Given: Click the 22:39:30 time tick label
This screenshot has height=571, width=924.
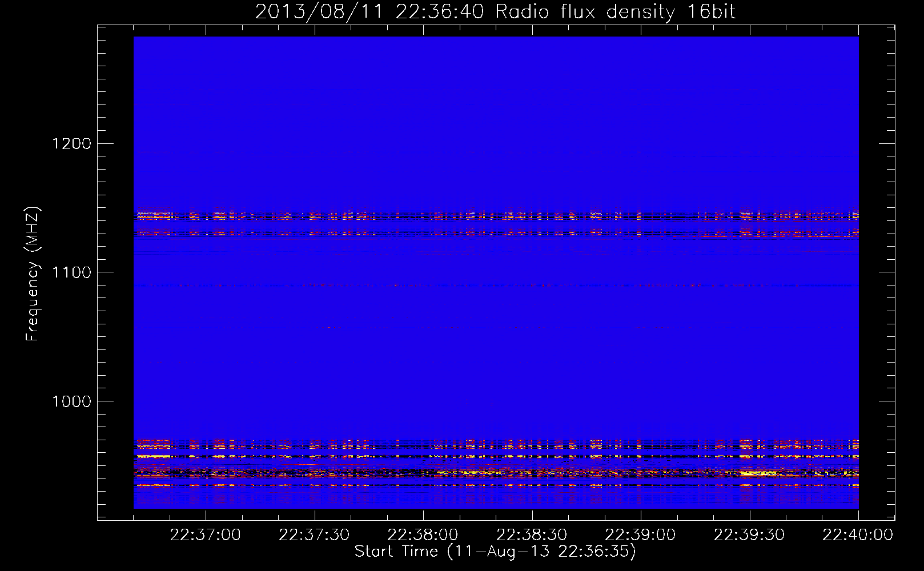Looking at the screenshot, I should point(750,535).
